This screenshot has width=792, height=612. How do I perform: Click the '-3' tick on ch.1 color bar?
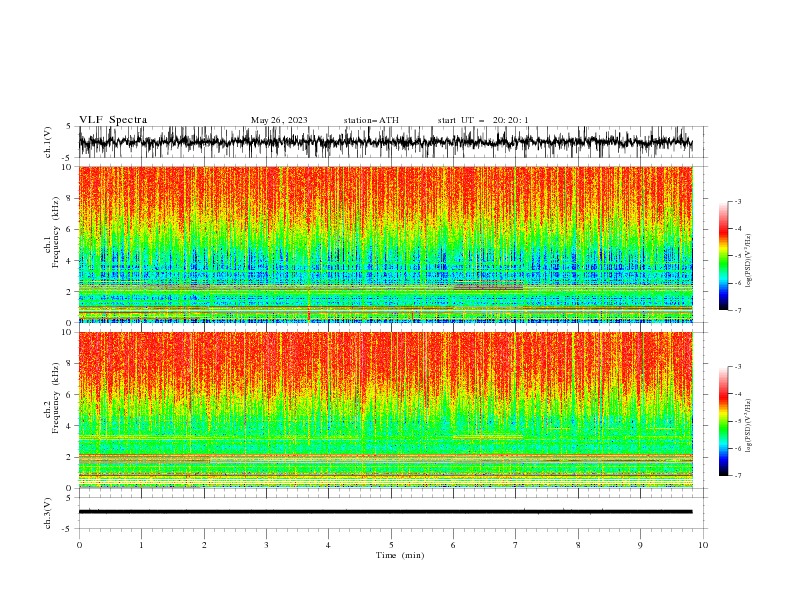click(x=738, y=201)
